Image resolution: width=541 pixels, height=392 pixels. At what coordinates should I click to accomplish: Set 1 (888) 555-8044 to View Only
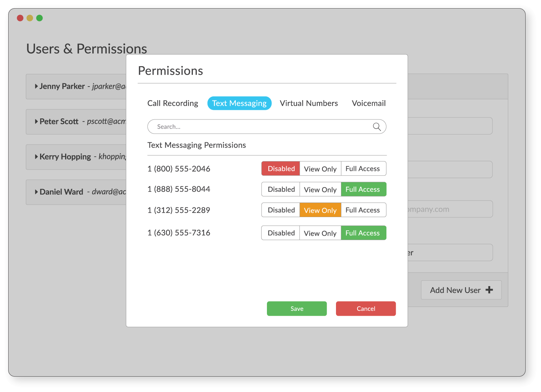[x=320, y=189]
